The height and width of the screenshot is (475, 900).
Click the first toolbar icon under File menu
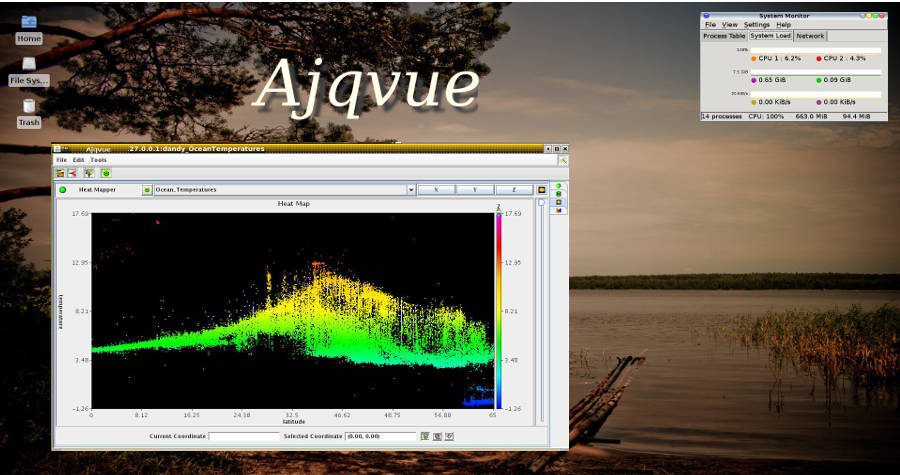coord(60,173)
